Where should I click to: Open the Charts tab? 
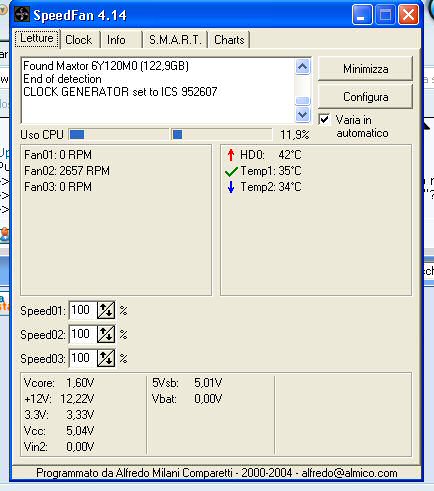(229, 40)
